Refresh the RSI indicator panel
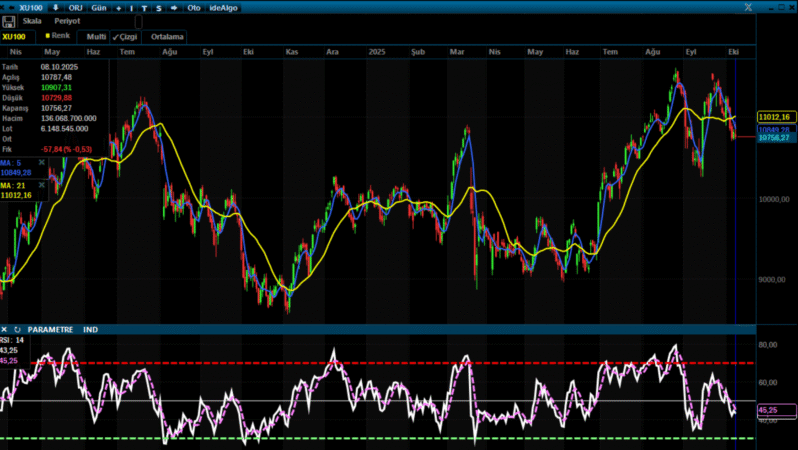Screen dimensions: 798x450 click(x=17, y=329)
